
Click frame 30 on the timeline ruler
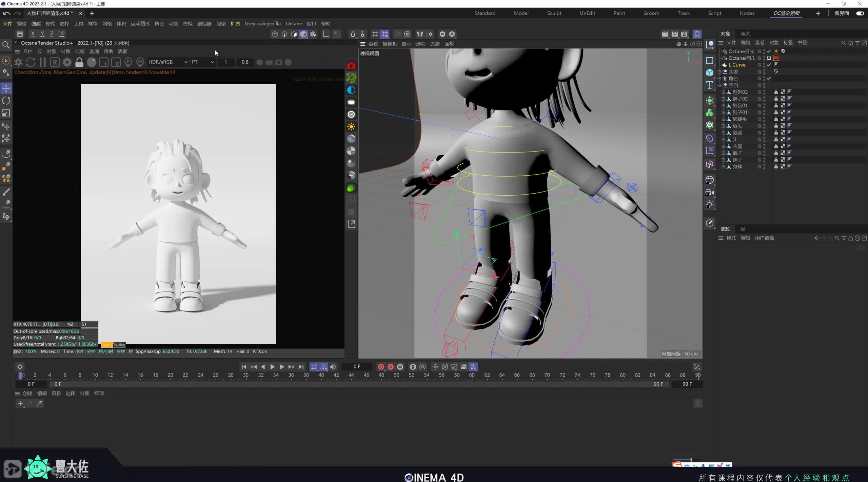(246, 375)
